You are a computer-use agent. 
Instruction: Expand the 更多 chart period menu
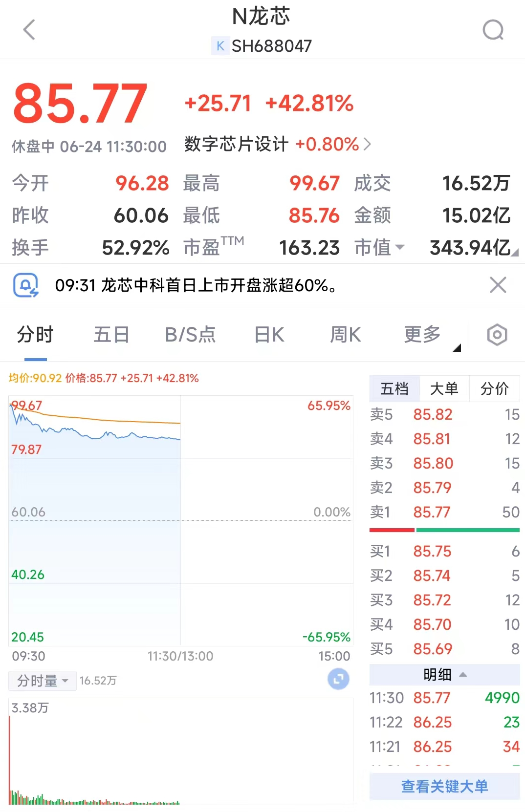click(422, 335)
